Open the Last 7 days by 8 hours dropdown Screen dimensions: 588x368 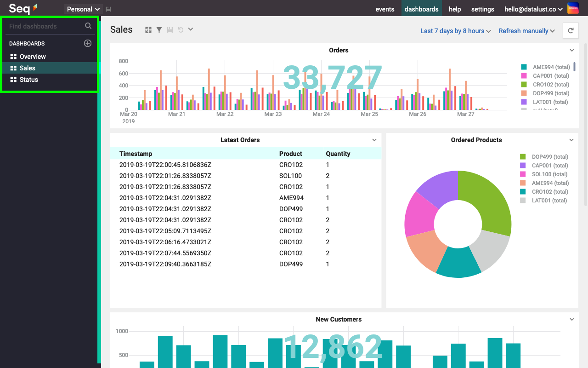(456, 31)
